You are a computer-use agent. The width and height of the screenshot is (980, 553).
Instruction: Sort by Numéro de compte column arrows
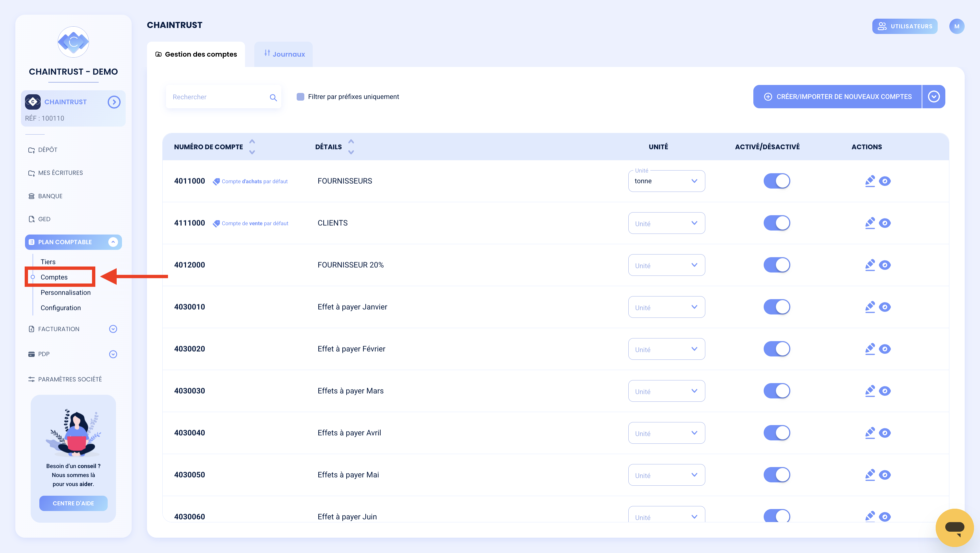click(252, 147)
